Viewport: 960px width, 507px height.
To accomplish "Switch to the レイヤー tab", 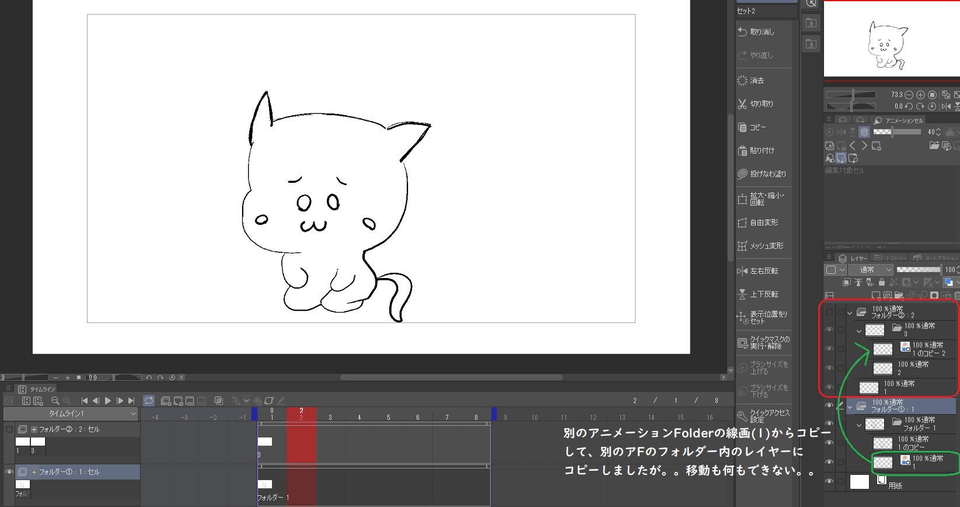I will (853, 258).
